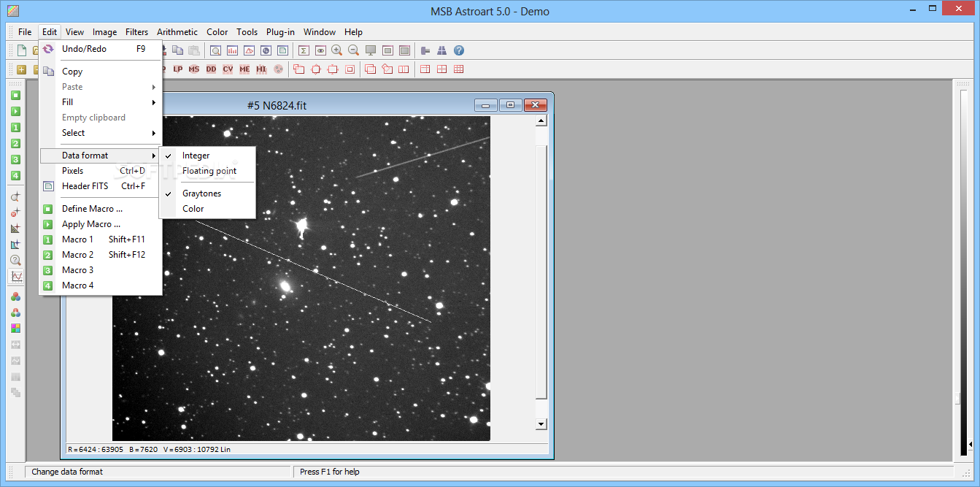Image resolution: width=980 pixels, height=487 pixels.
Task: Click green play macro icon in left sidebar
Action: coord(15,112)
